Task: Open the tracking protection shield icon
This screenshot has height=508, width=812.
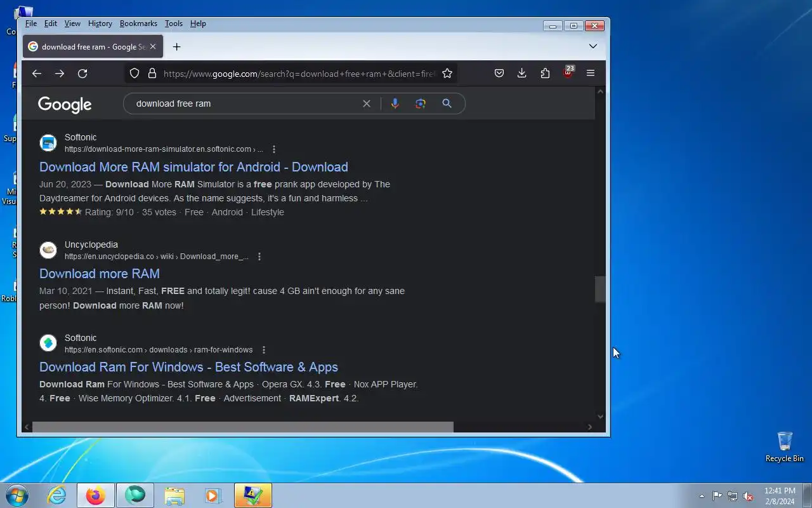Action: click(x=134, y=74)
